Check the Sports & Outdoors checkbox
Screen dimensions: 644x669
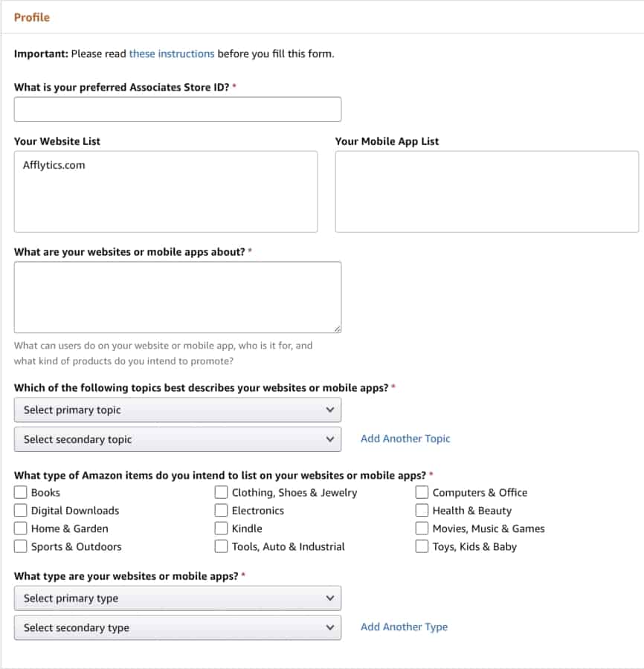click(x=21, y=546)
